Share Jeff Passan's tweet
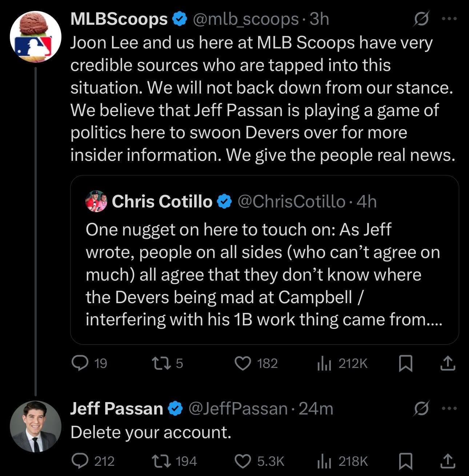 (448, 461)
